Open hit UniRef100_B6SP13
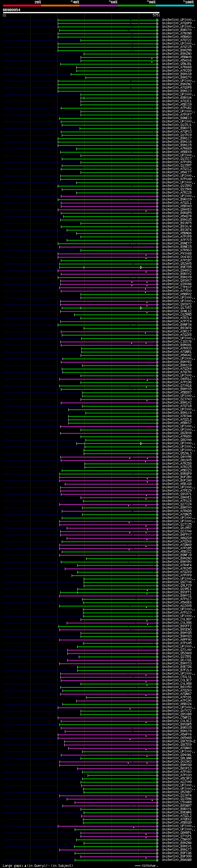197x868 pixels. click(x=177, y=768)
